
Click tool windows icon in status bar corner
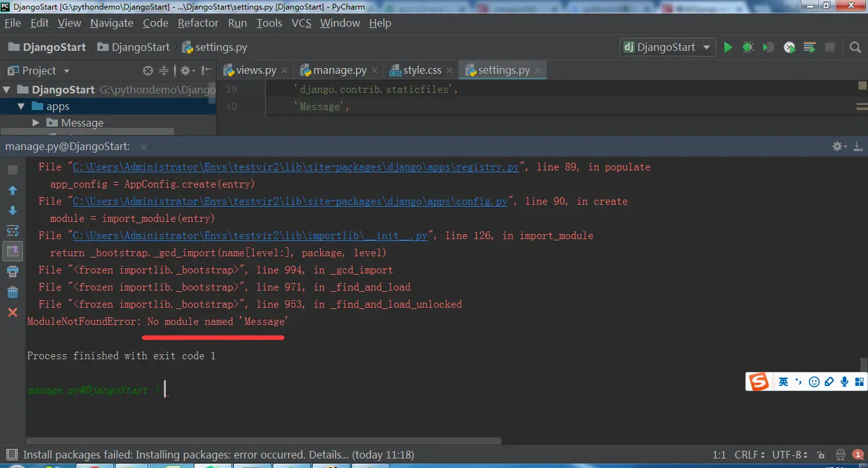point(11,455)
